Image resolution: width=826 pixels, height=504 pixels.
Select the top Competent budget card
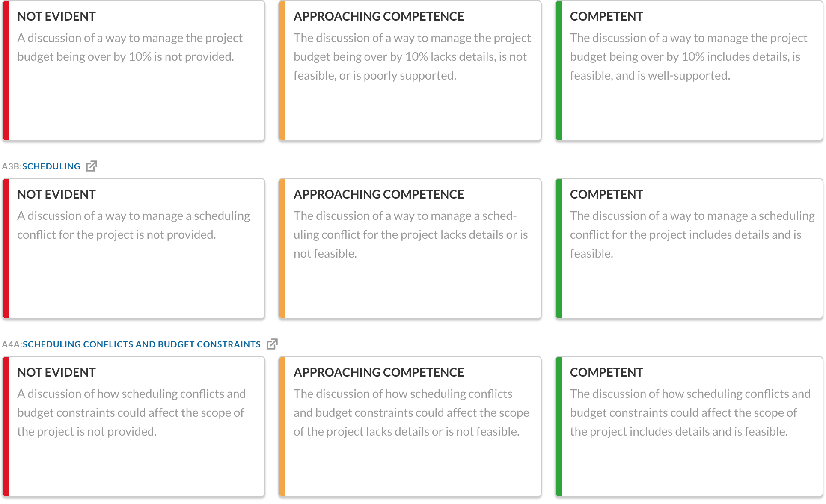click(x=689, y=70)
